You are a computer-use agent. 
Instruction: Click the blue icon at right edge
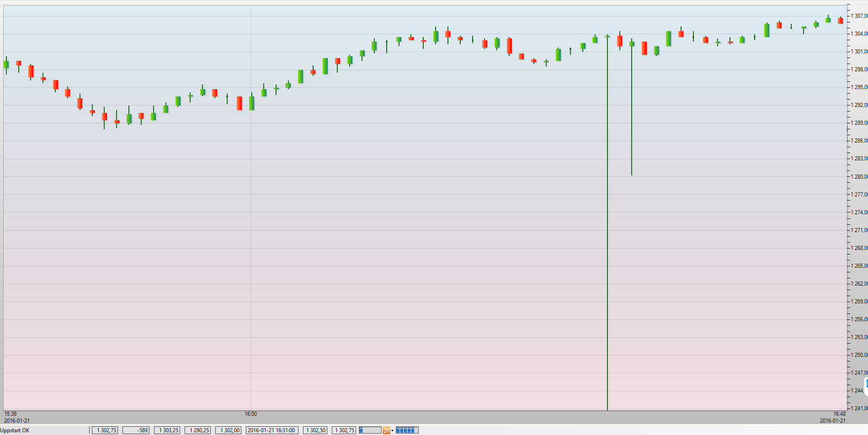click(866, 383)
